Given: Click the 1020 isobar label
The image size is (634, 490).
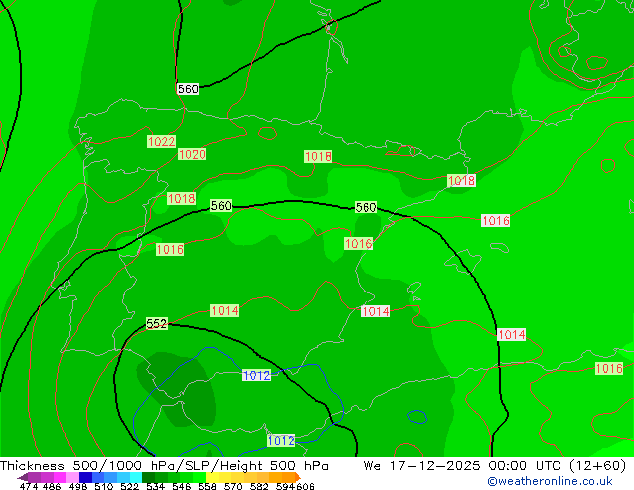Looking at the screenshot, I should point(192,154).
